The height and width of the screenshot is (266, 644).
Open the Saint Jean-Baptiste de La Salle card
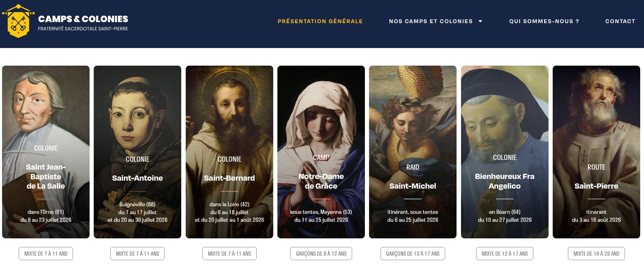pyautogui.click(x=46, y=152)
